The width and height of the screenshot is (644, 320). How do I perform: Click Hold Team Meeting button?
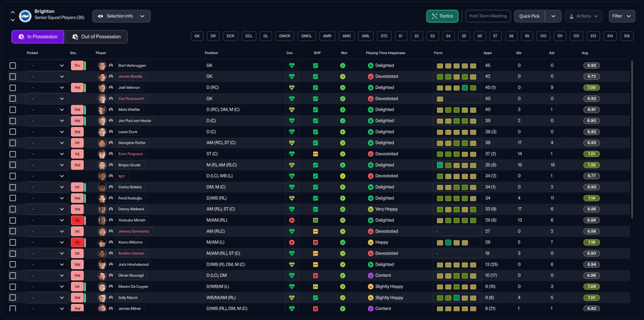[488, 16]
